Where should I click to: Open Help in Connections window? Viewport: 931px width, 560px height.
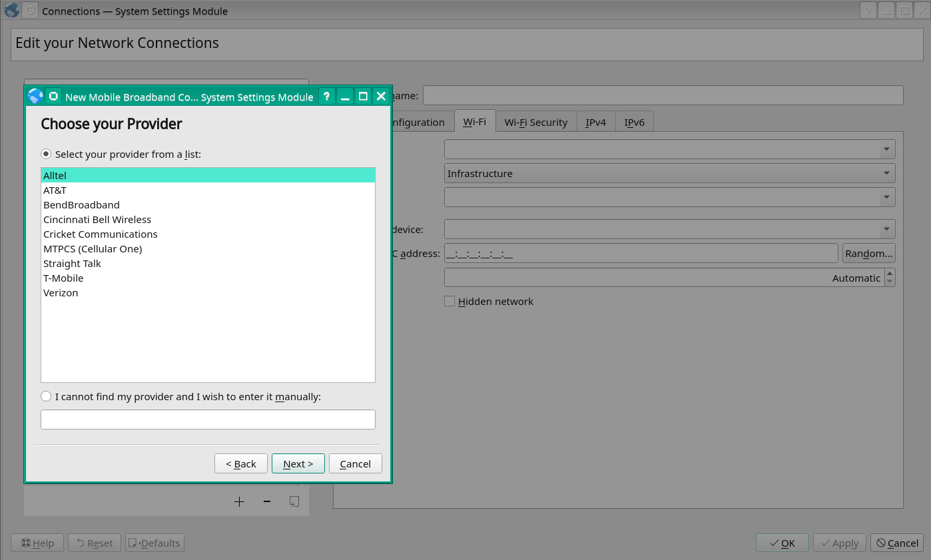pos(37,543)
